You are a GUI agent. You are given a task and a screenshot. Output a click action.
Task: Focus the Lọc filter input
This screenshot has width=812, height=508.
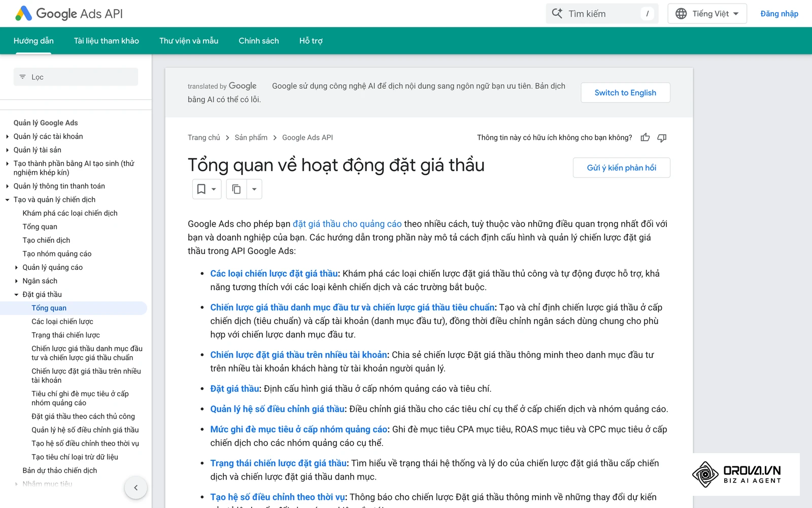76,77
